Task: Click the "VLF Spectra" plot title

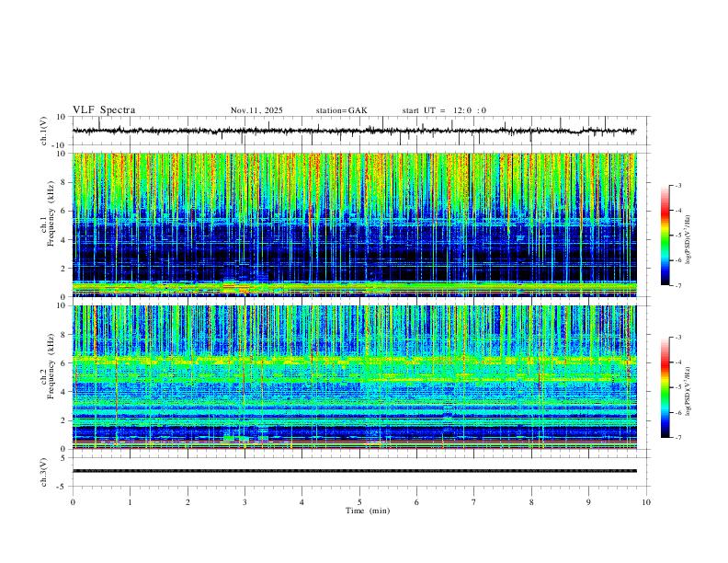Action: (104, 110)
